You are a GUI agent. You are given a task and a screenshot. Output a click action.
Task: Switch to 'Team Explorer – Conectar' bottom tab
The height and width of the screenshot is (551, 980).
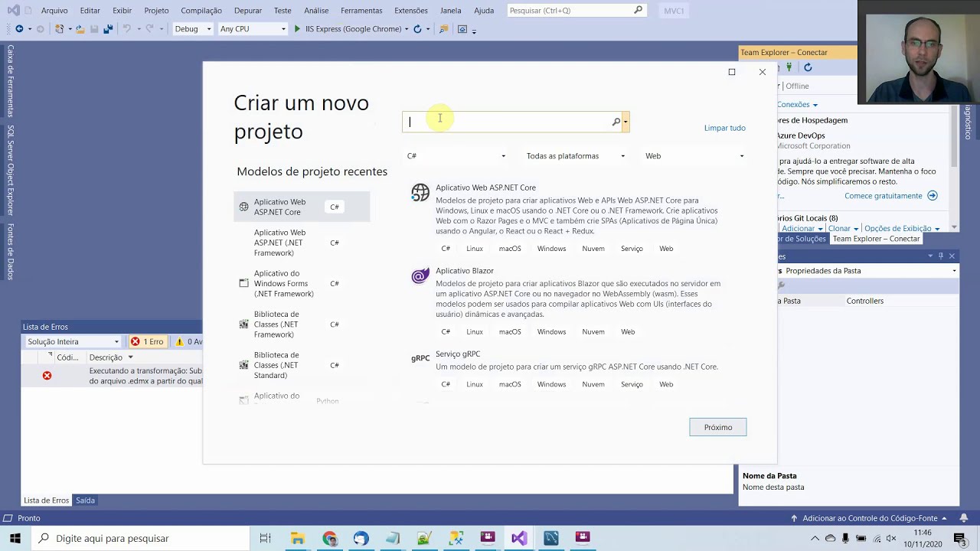[x=876, y=239]
